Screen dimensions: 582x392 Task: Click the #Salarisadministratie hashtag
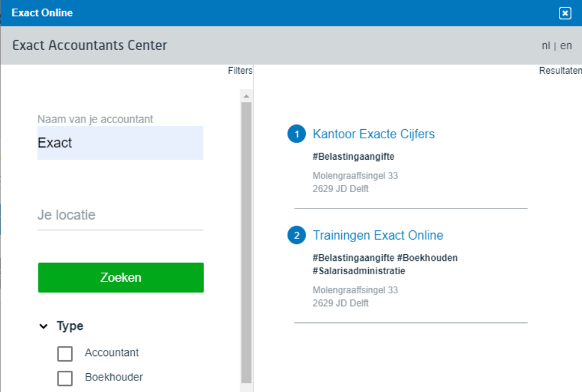tap(358, 271)
